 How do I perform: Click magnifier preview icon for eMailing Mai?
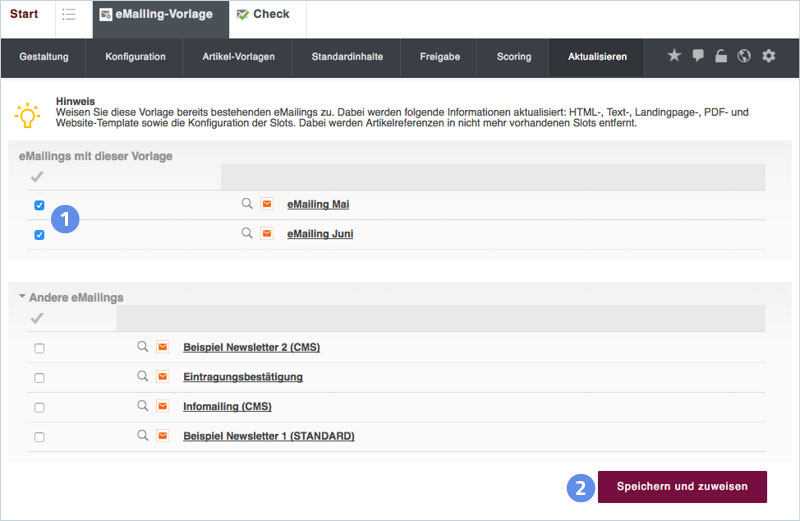pos(247,204)
